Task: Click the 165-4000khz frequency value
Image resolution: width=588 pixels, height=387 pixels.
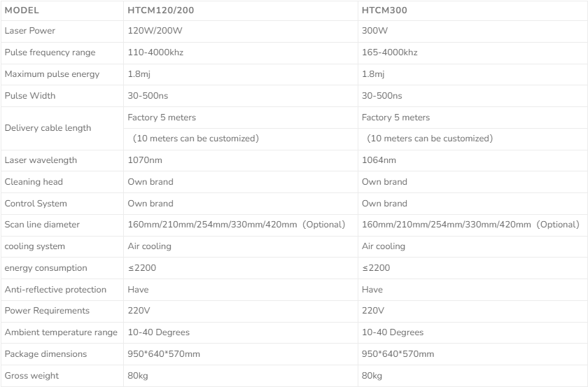Action: tap(390, 52)
